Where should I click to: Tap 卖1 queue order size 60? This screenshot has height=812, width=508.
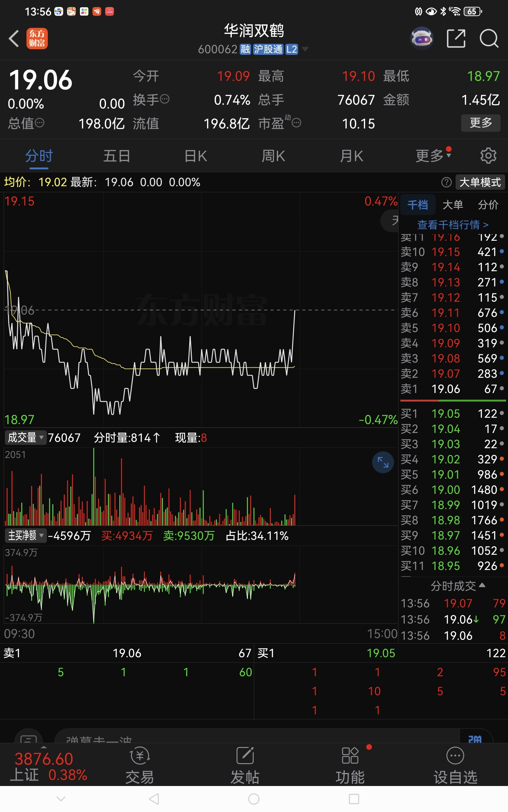[x=246, y=672]
